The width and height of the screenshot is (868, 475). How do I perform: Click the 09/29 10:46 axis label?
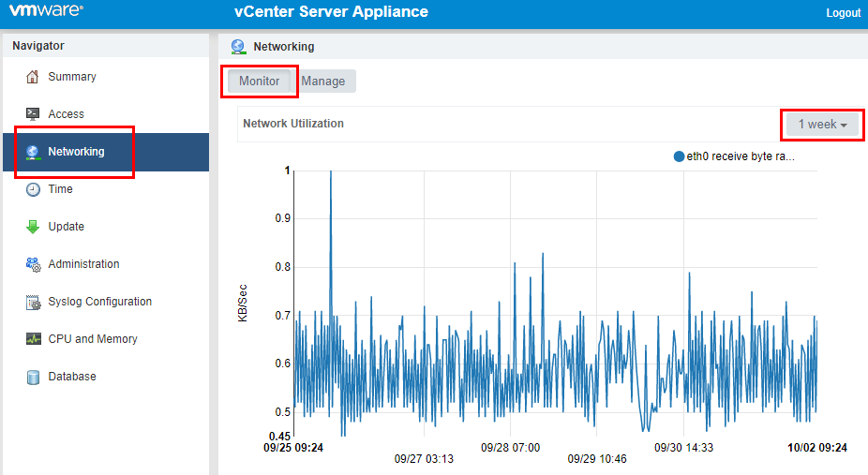(x=597, y=459)
